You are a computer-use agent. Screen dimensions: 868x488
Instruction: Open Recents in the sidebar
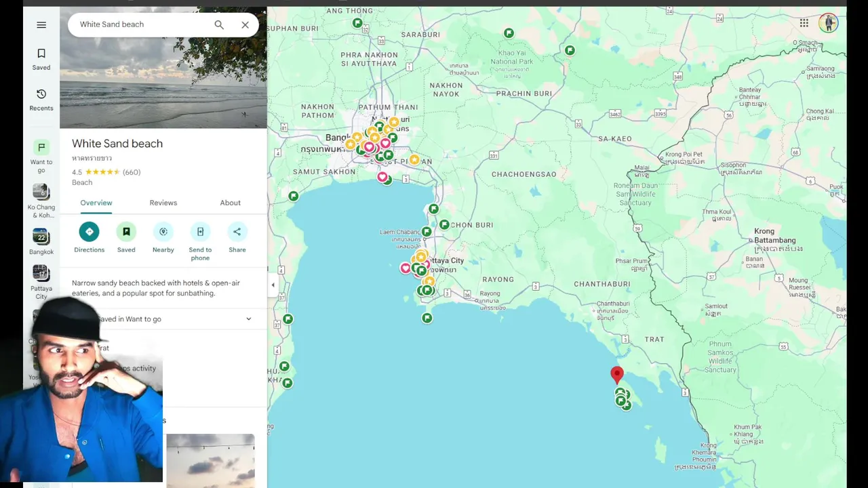41,100
